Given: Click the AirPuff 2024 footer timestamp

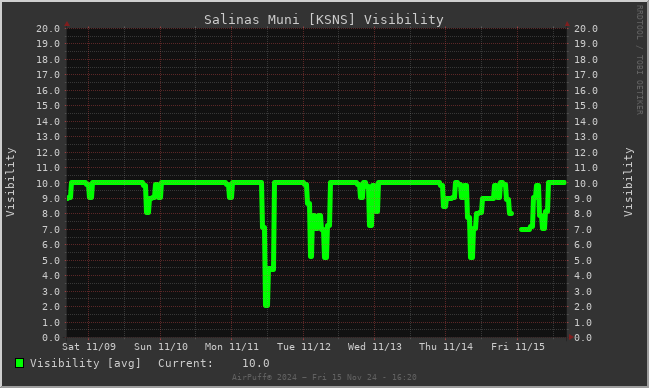Looking at the screenshot, I should point(324,377).
